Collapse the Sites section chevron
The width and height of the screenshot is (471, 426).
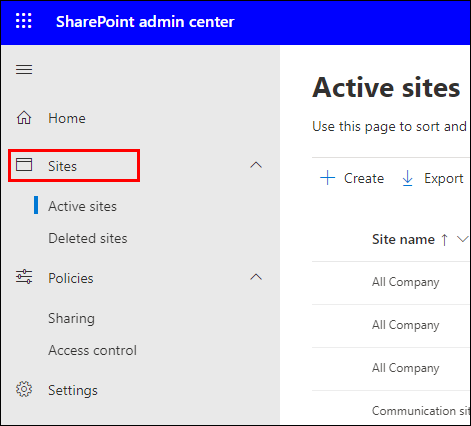256,165
